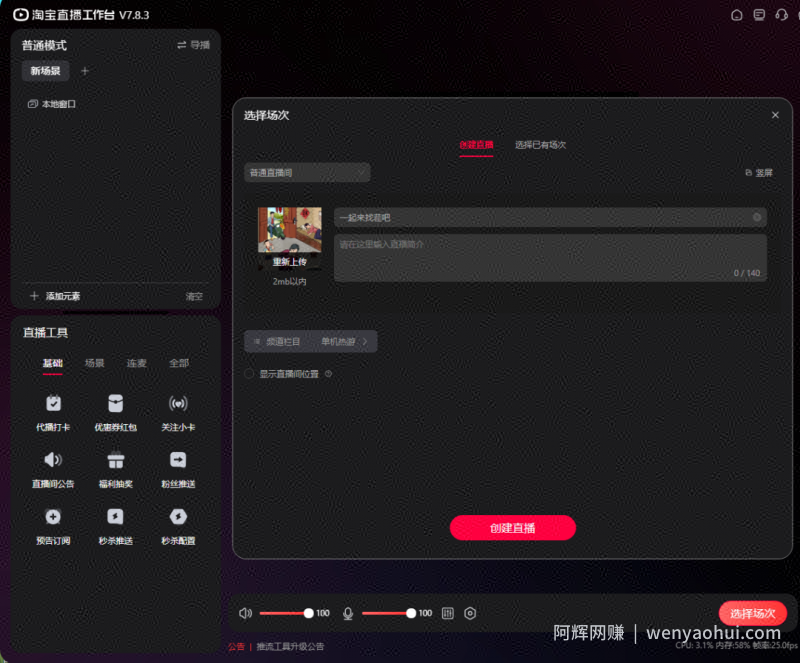Open the 福利抽奖 tool
The image size is (800, 663).
(x=115, y=469)
